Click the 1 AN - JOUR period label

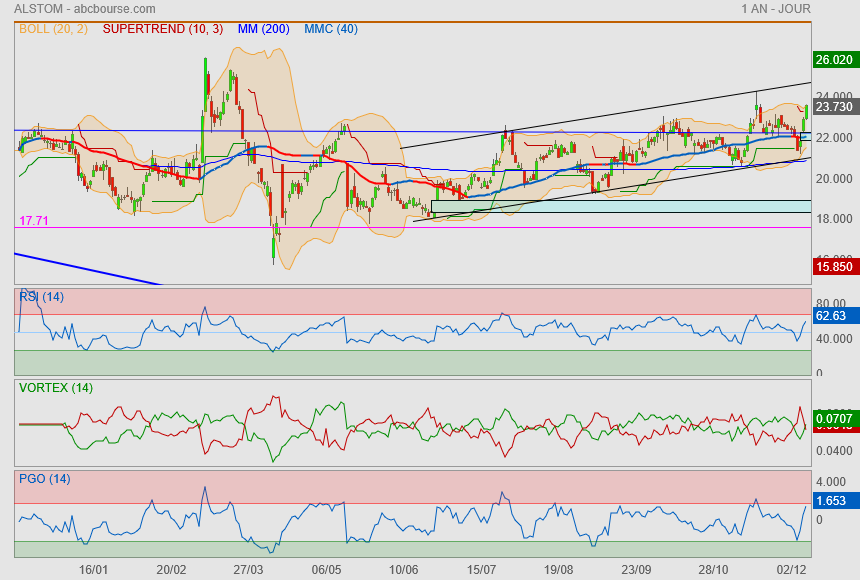pos(775,9)
